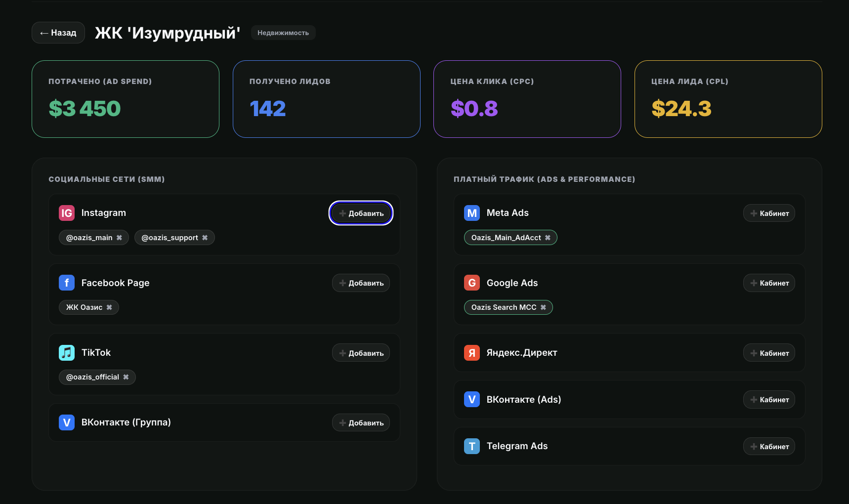
Task: Click the Facebook Page icon
Action: pos(67,283)
